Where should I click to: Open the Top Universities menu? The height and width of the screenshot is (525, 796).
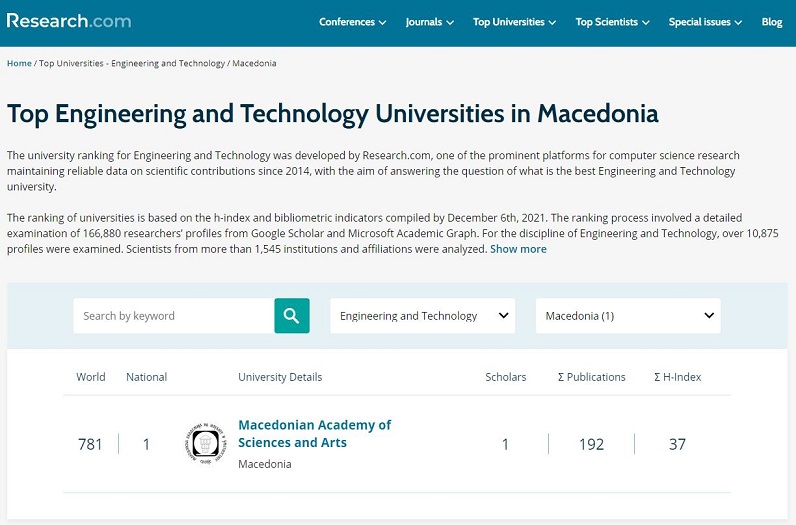[515, 22]
